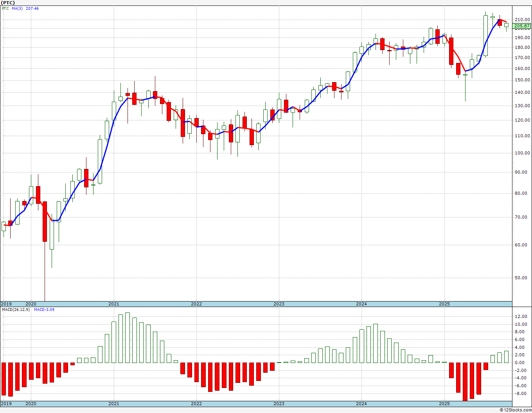Click the 140.00 price axis label
Viewport: 532px width, 413px height.
[x=523, y=93]
